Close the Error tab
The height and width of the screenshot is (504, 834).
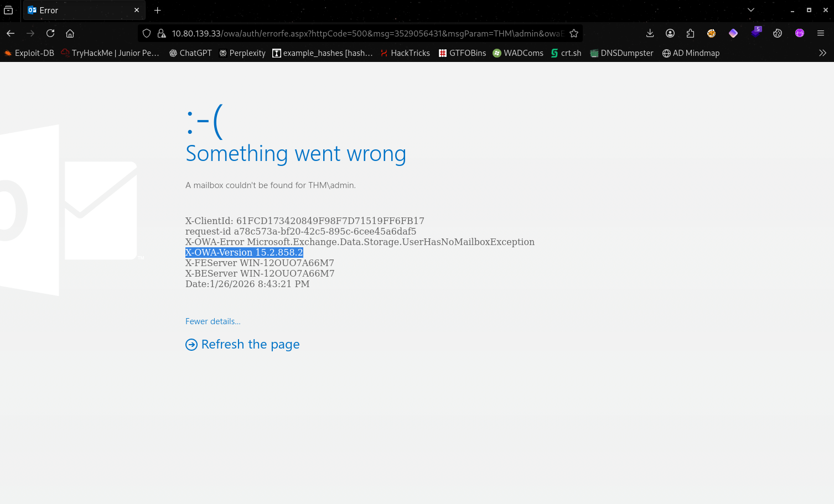pos(137,10)
